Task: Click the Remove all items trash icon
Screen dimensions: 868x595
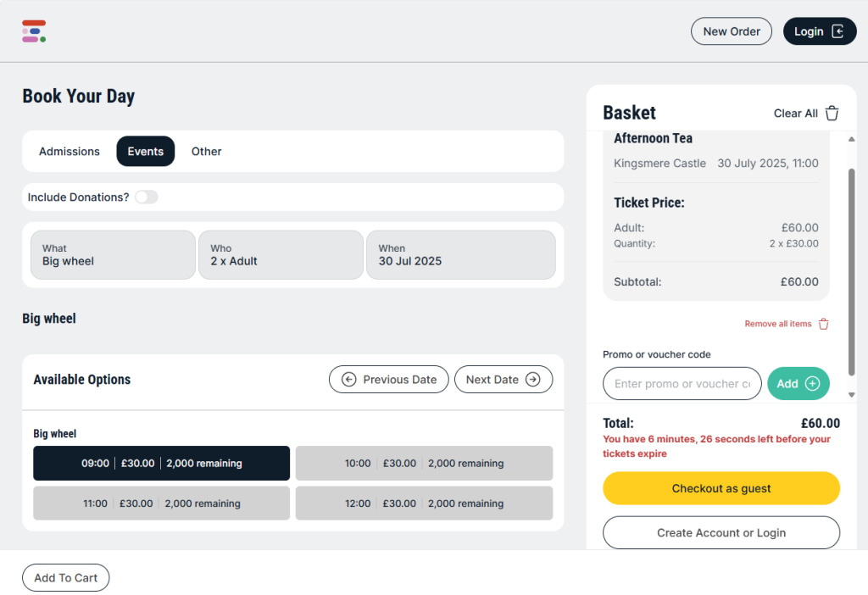Action: click(823, 324)
